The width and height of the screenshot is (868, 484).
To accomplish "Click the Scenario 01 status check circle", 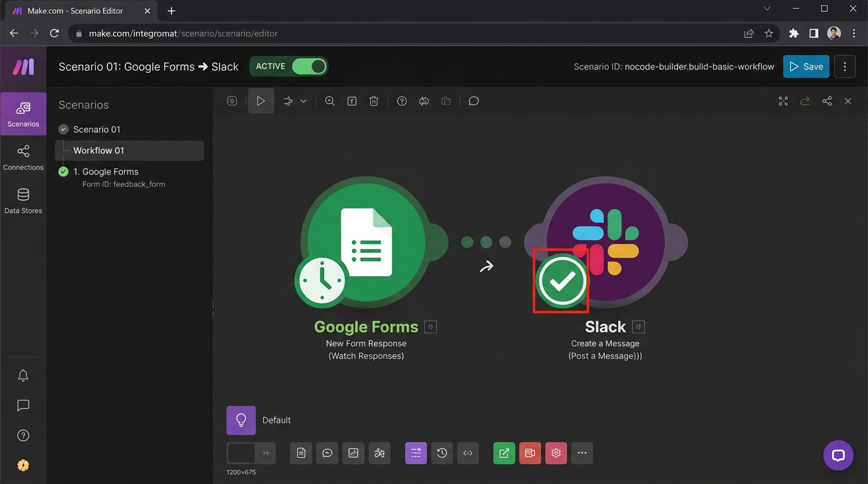I will coord(63,129).
